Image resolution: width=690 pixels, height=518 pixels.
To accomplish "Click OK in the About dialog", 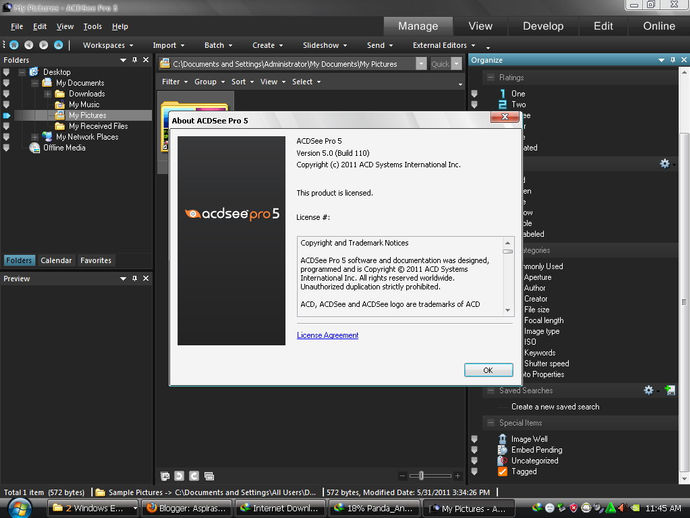I will (488, 370).
